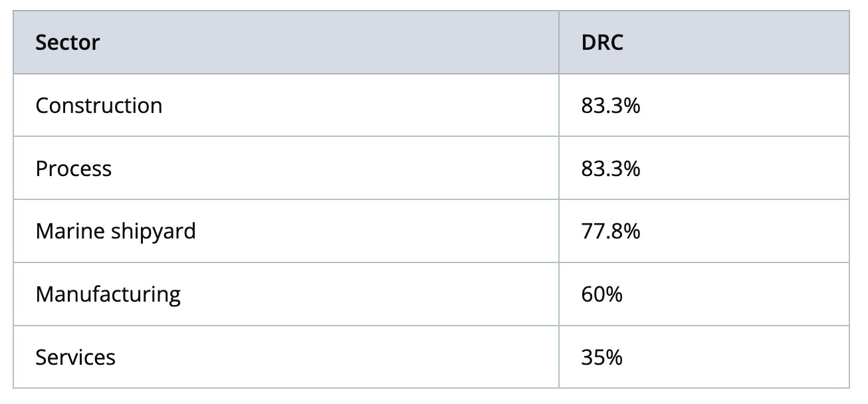Click the Manufacturing row's DRC percentage
Viewport: 868px width, 404px height.
coord(601,294)
